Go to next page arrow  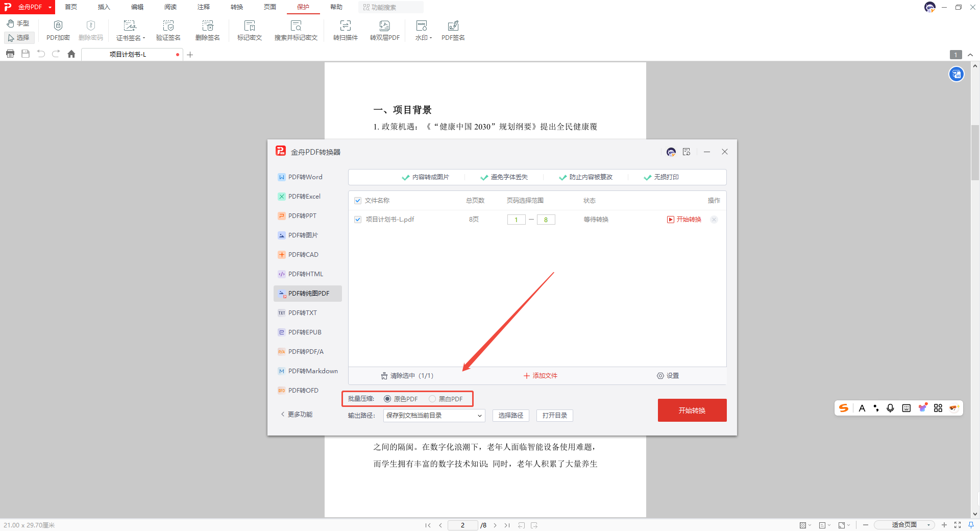pyautogui.click(x=495, y=525)
